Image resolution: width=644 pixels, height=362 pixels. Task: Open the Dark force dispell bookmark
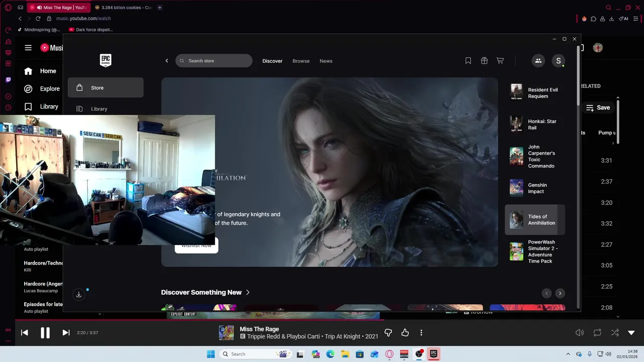(91, 30)
